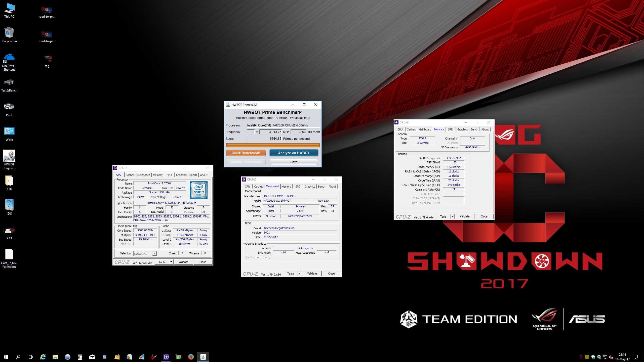The height and width of the screenshot is (362, 644).
Task: Open Memory tab in CPU window
Action: point(158,175)
